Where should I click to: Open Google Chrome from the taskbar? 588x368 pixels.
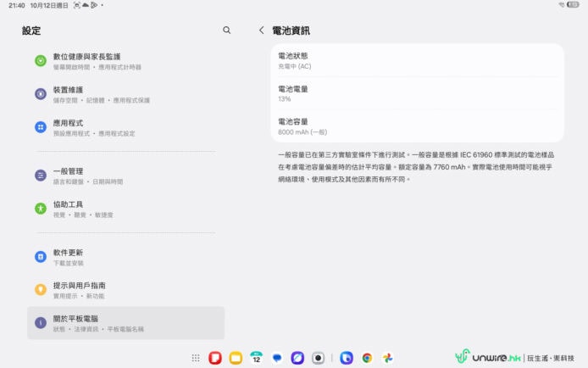[367, 359]
